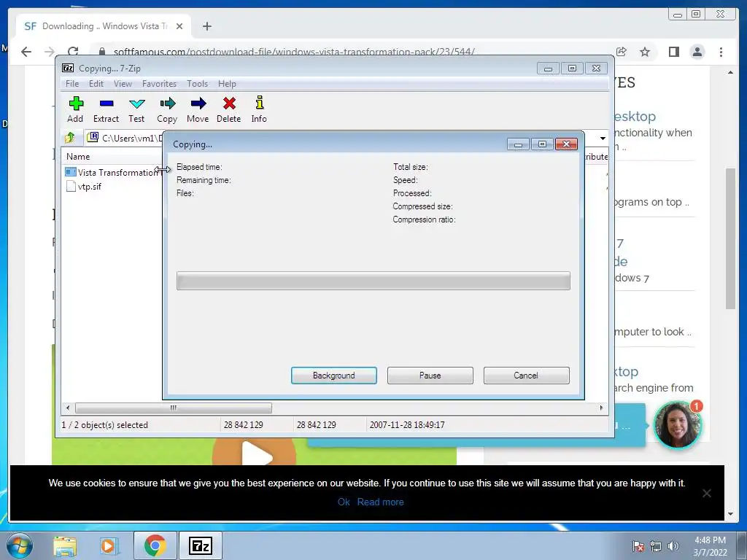Click Read more on the cookie notice
Viewport: 747px width, 560px height.
pos(380,502)
